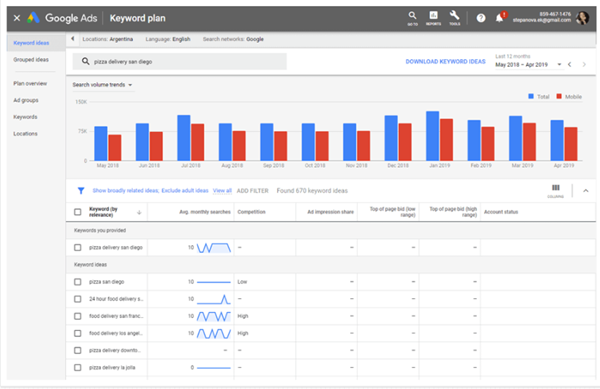Viewport: 600px width, 389px height.
Task: Check the food delivery san franc... row
Action: pos(78,316)
